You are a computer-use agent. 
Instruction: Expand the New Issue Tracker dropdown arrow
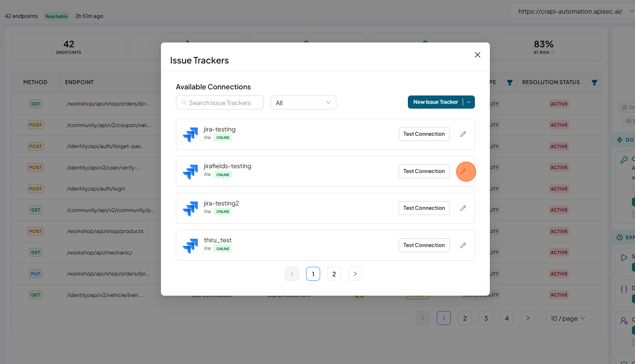pos(469,102)
